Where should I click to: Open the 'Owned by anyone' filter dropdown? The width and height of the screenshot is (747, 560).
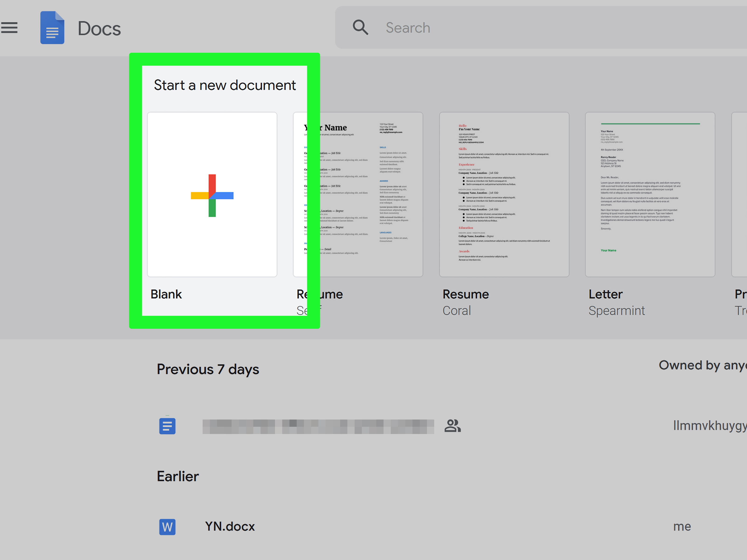[702, 365]
